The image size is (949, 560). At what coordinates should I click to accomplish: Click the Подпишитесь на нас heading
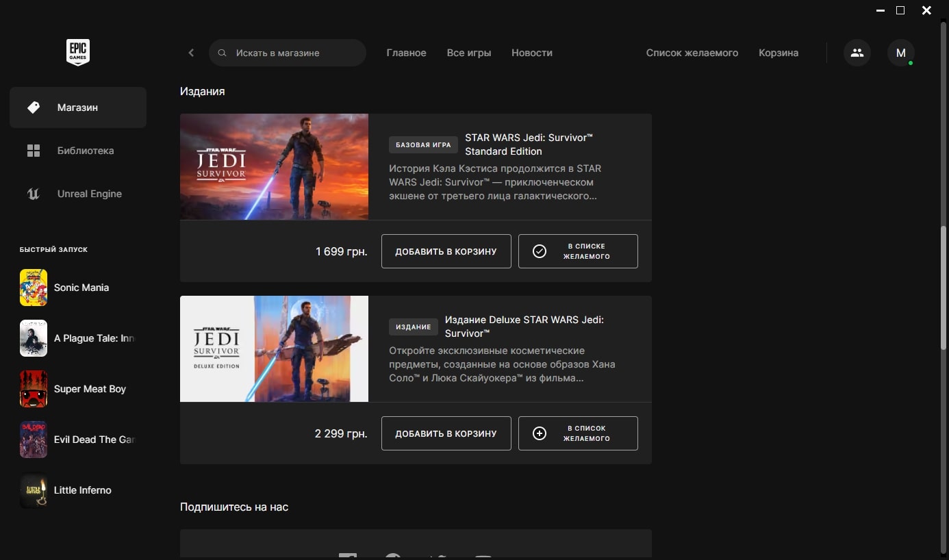pyautogui.click(x=234, y=507)
